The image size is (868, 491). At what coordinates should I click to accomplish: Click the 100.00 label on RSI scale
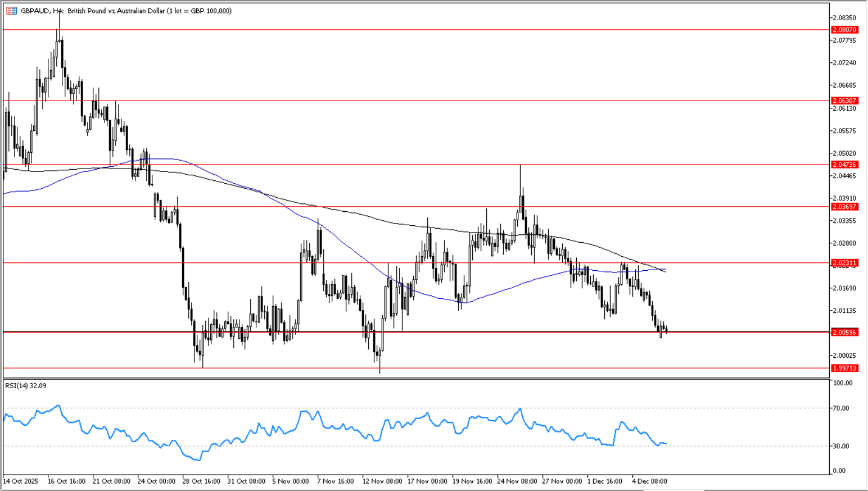click(843, 383)
